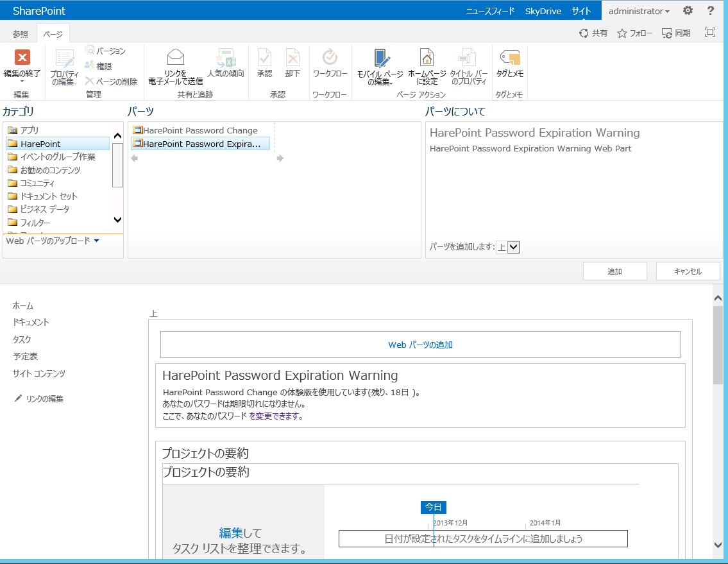Open 予定表 in left navigation
The height and width of the screenshot is (564, 728).
click(25, 356)
